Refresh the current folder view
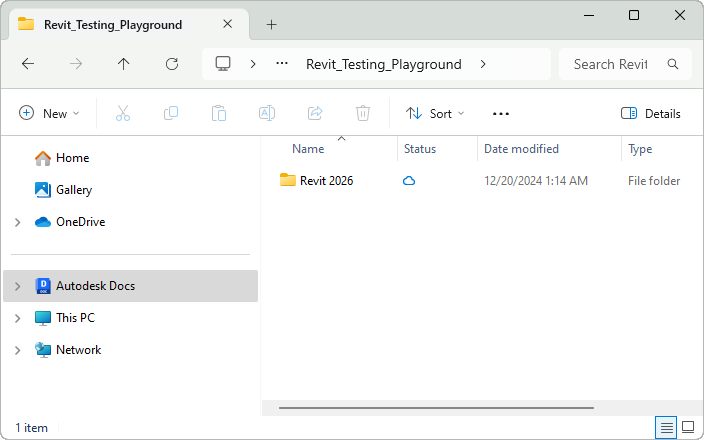This screenshot has width=704, height=440. point(172,64)
